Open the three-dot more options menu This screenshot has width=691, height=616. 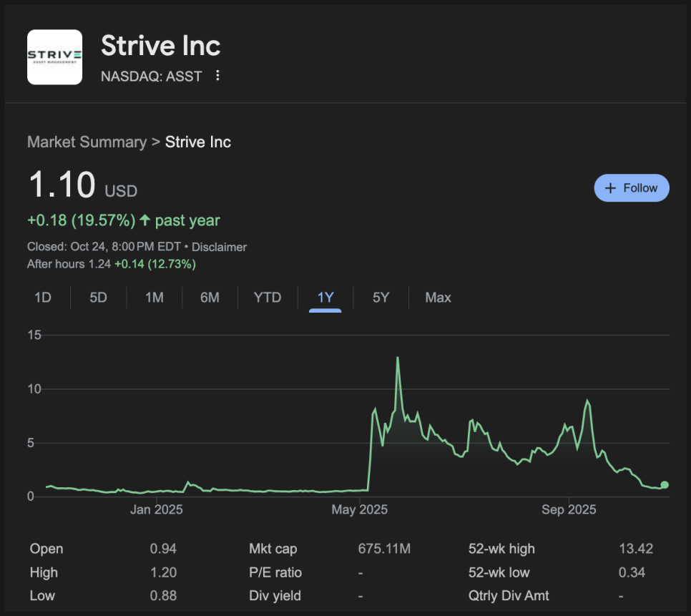coord(218,76)
